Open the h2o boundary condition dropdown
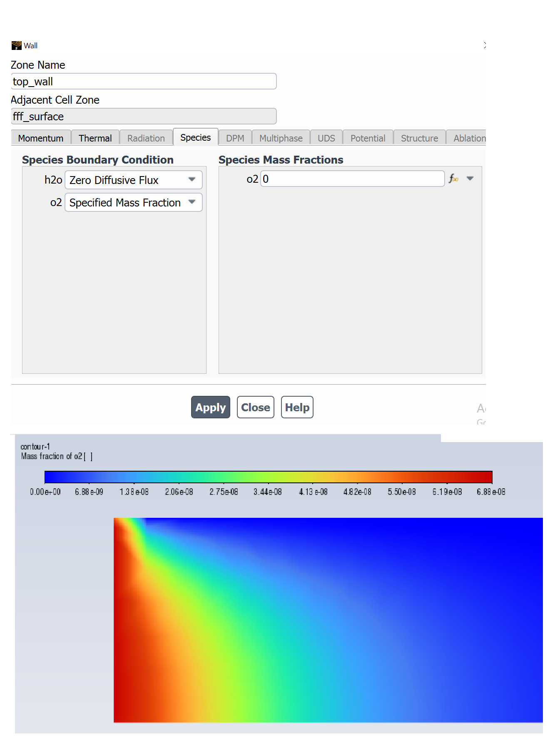560x748 pixels. pyautogui.click(x=134, y=180)
